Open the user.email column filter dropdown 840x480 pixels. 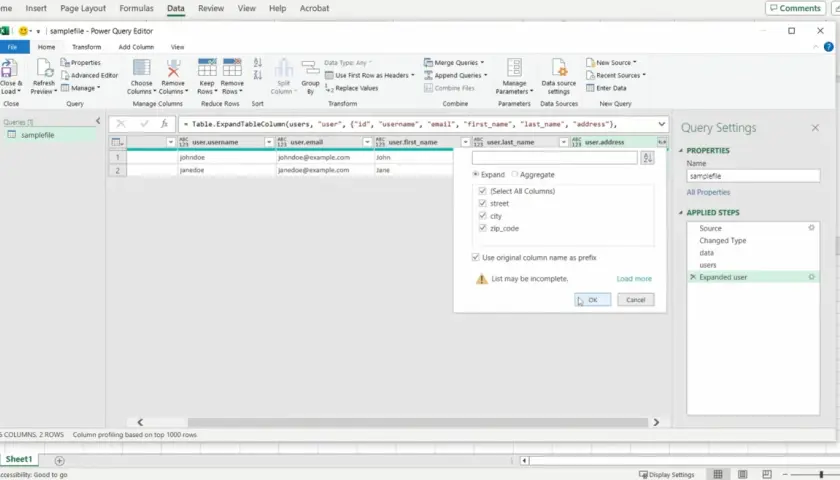click(367, 142)
